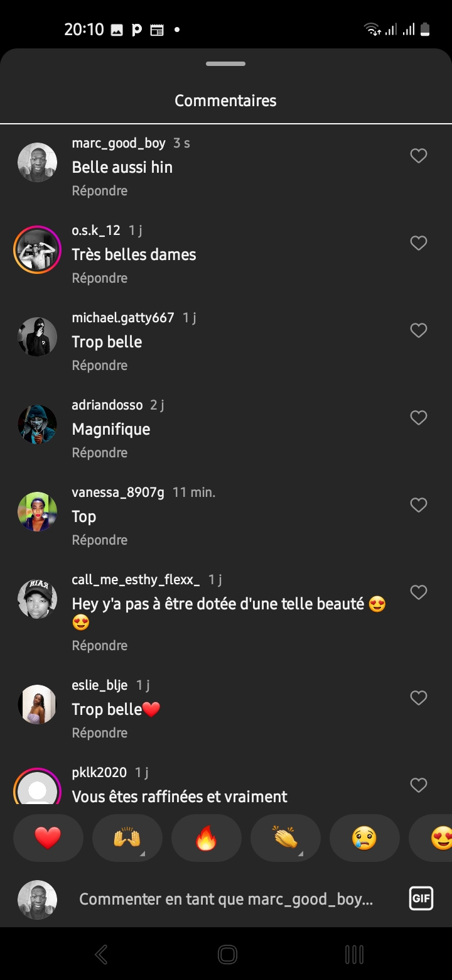Tap Répondre under call_me_esthy_flexx_'s comment
452x980 pixels.
click(x=99, y=646)
